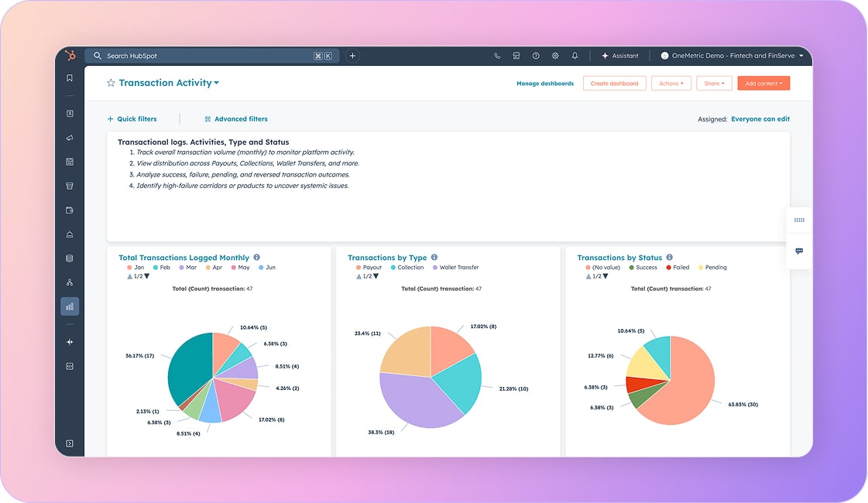
Task: Click the purple Wallet Transfer pie slice
Action: [418, 399]
